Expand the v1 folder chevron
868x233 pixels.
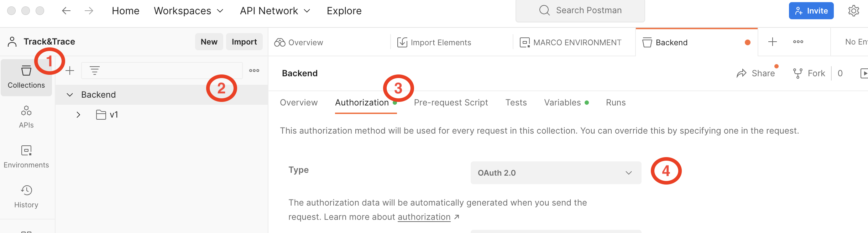click(x=78, y=115)
